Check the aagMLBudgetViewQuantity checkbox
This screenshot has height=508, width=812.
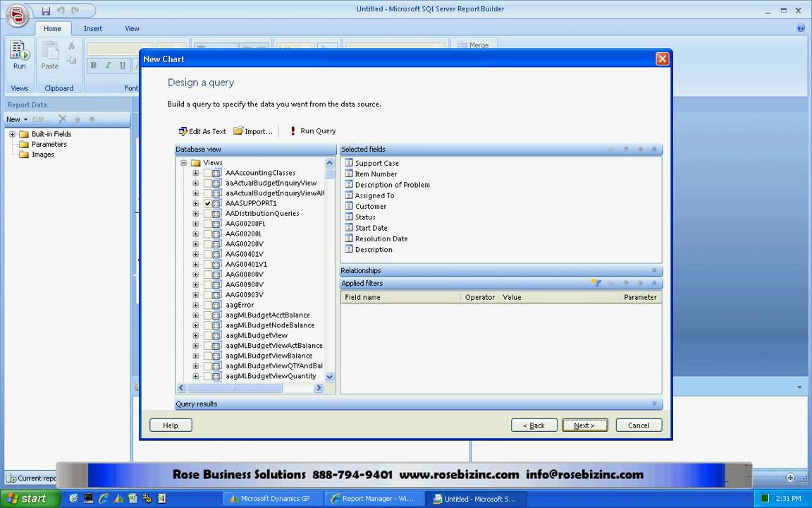(208, 376)
